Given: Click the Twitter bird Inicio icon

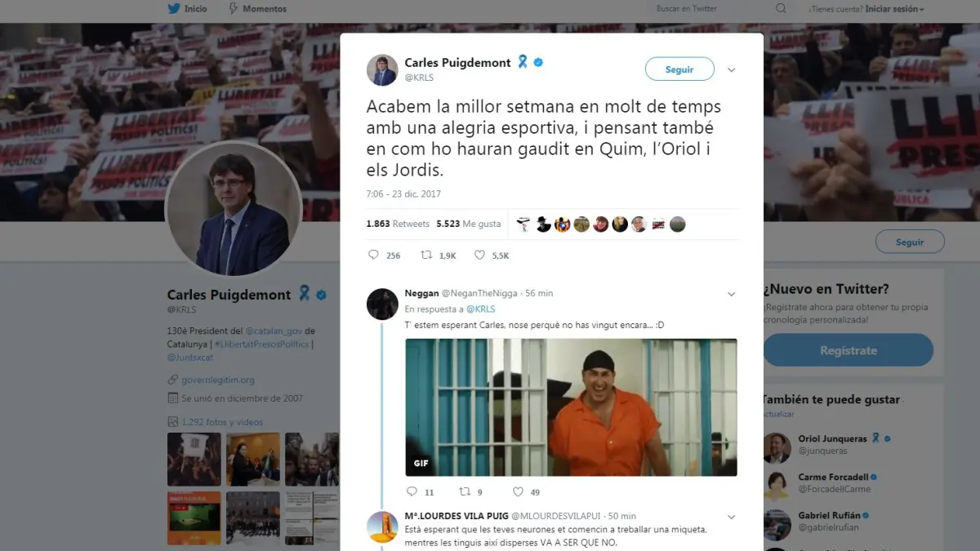Looking at the screenshot, I should click(x=173, y=9).
